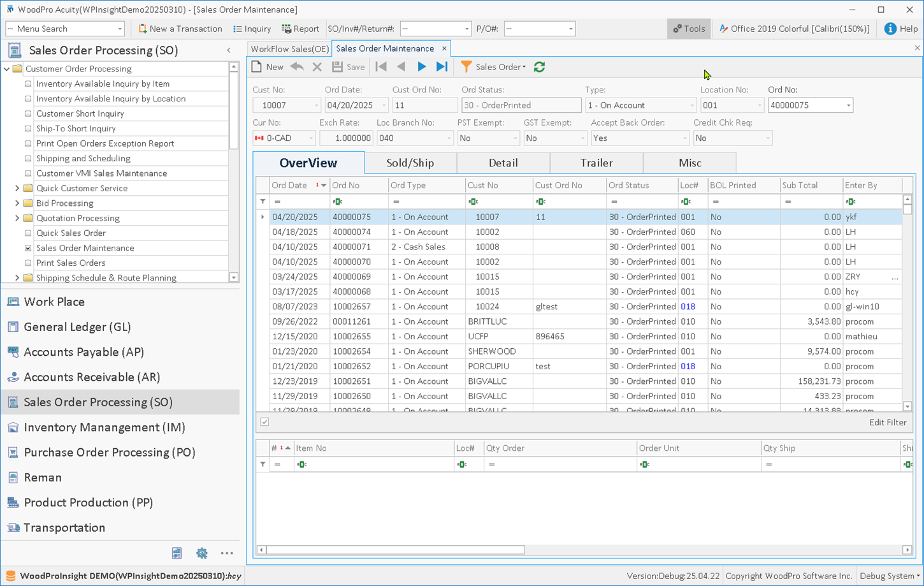
Task: Click the Edit Filter button
Action: tap(887, 422)
